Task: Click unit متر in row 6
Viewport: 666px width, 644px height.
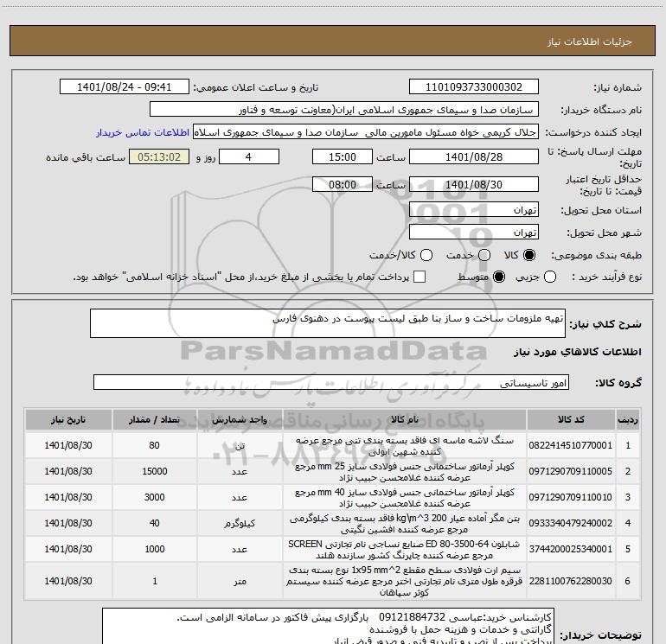Action: click(x=240, y=581)
